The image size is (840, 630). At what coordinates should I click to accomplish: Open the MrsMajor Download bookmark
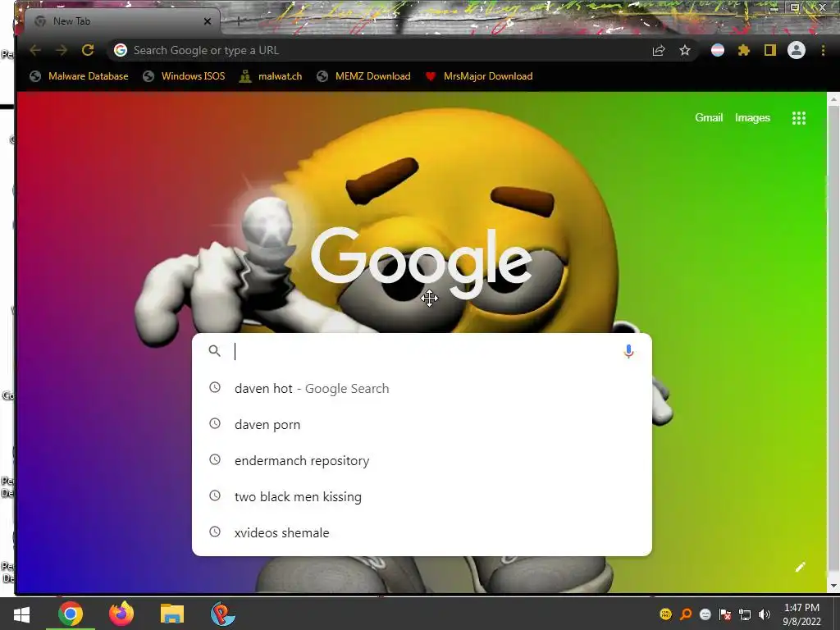point(478,76)
